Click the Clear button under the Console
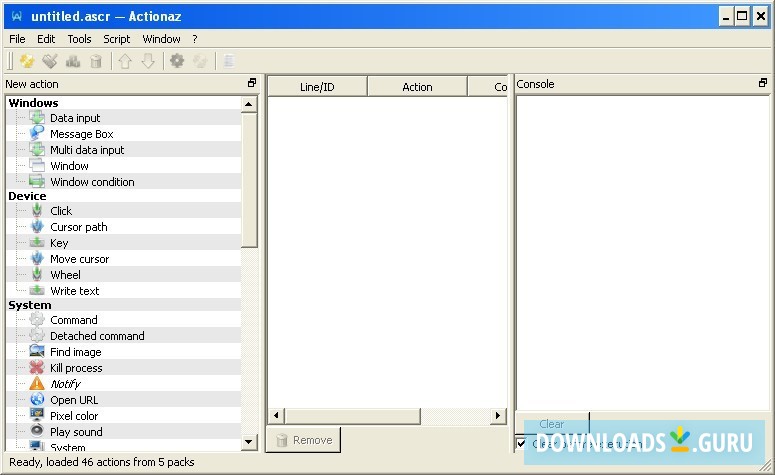775x475 pixels. [x=552, y=424]
